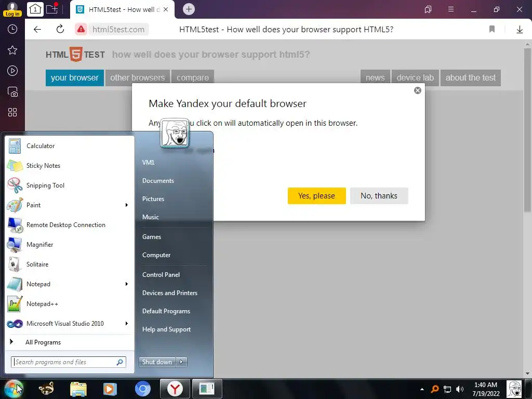Open Sticky Notes from Start menu
The width and height of the screenshot is (532, 399).
(x=70, y=166)
